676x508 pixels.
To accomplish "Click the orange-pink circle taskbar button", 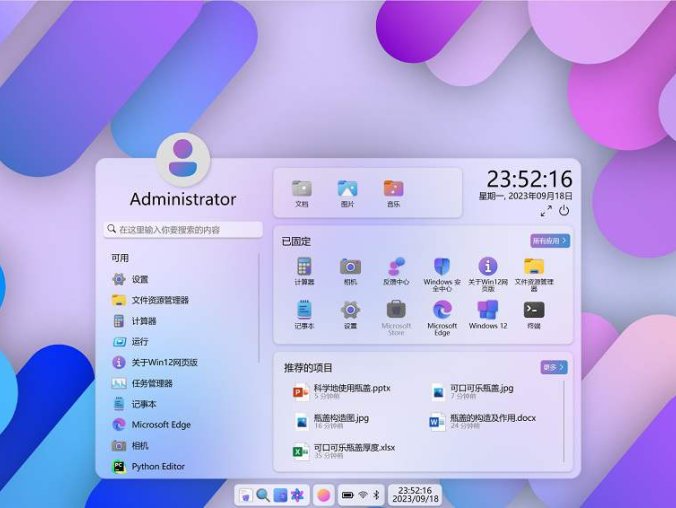I will point(323,495).
